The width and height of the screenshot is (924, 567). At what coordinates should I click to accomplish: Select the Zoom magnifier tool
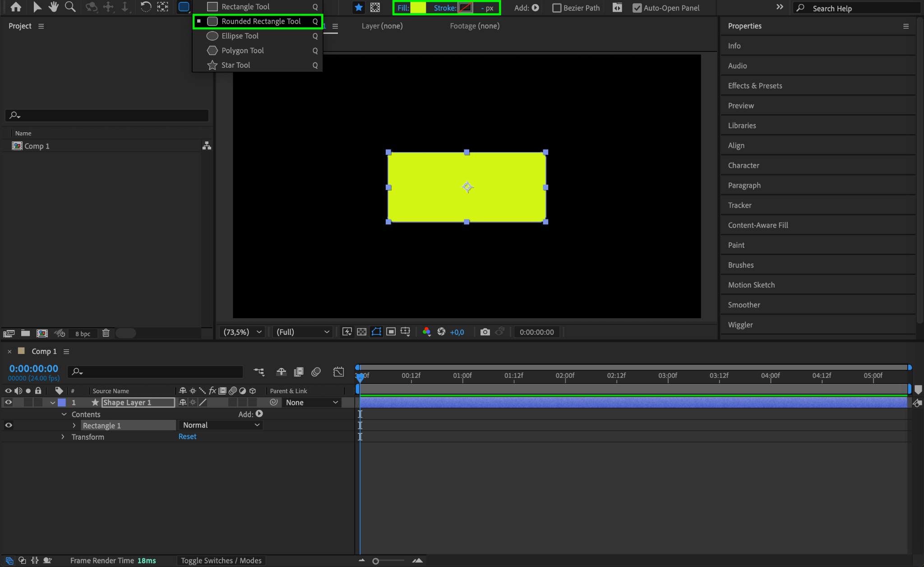pyautogui.click(x=70, y=7)
